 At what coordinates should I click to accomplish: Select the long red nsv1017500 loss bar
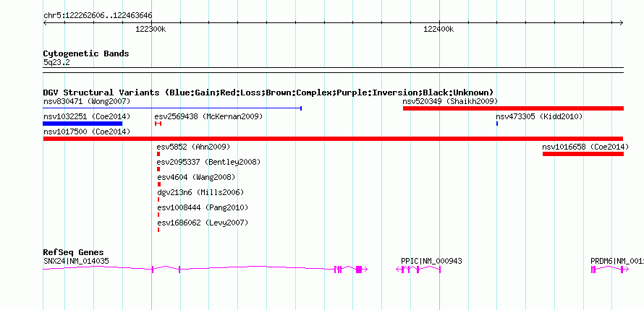click(333, 139)
